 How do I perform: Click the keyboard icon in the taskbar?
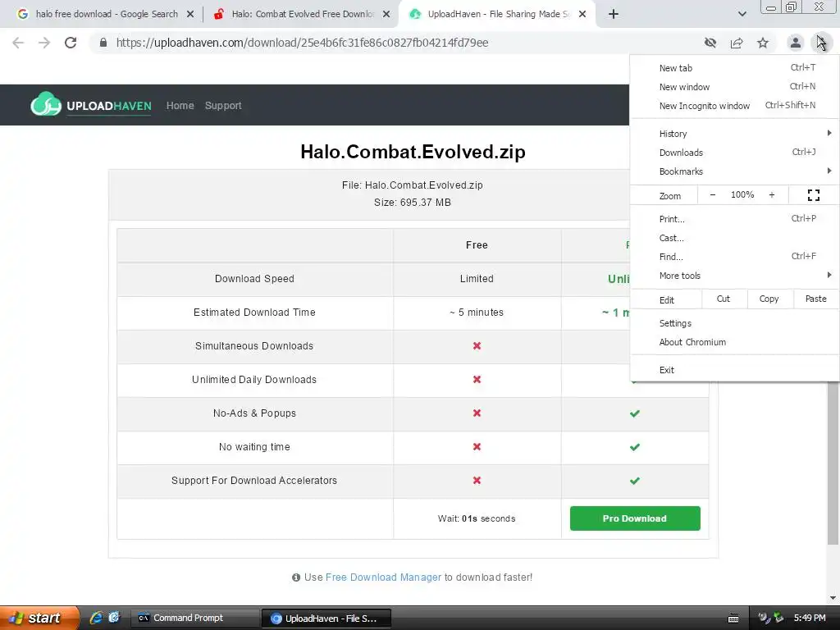point(733,619)
